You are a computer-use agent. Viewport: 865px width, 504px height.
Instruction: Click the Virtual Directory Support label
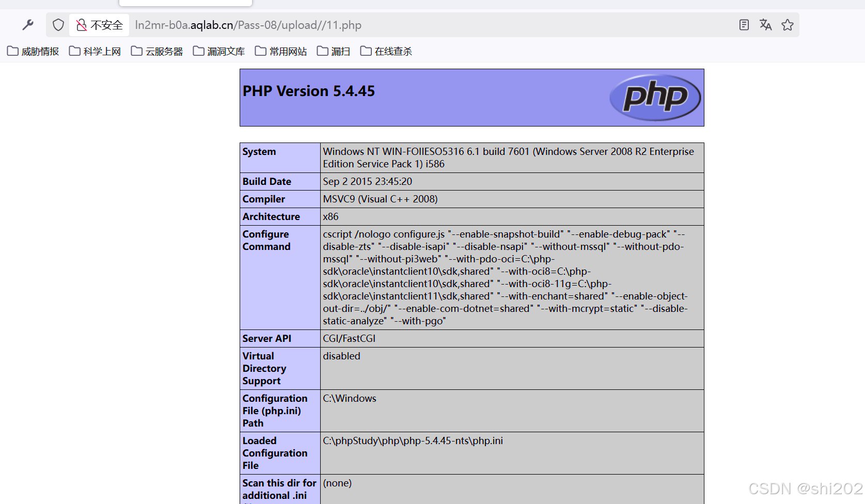click(x=264, y=369)
